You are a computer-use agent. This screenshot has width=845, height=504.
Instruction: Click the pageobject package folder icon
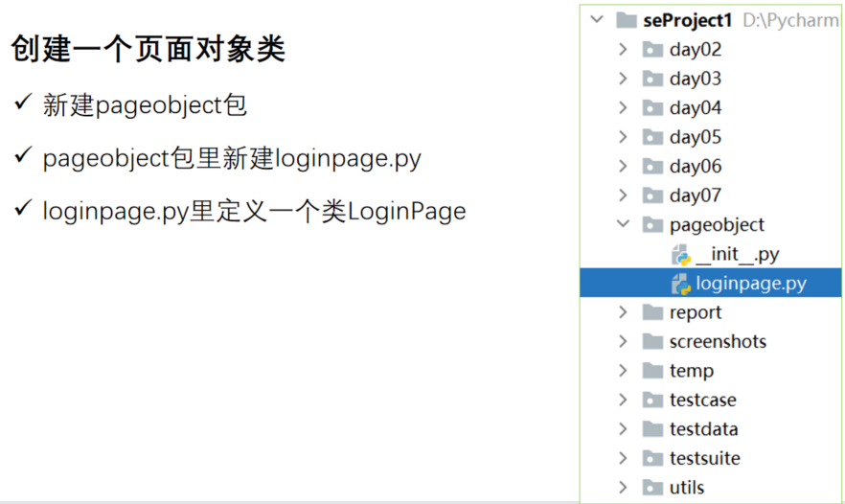coord(653,225)
